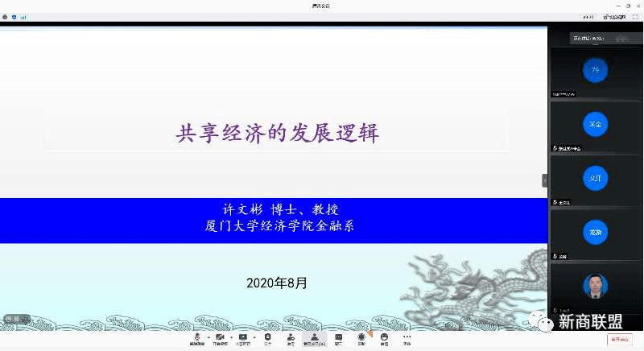Viewport: 644px width, 351px height.
Task: Open the microphone options arrow
Action: pos(208,337)
